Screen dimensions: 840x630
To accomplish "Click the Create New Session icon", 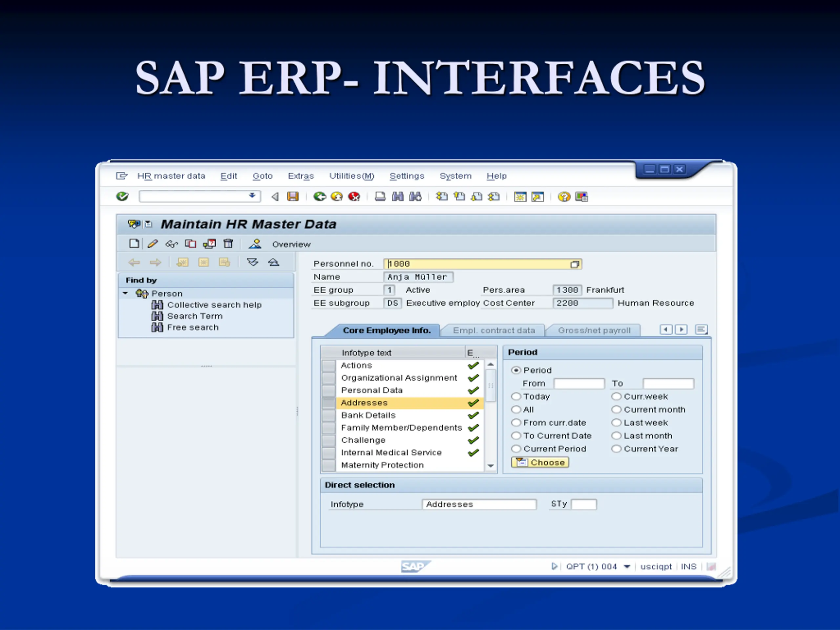I will [520, 197].
